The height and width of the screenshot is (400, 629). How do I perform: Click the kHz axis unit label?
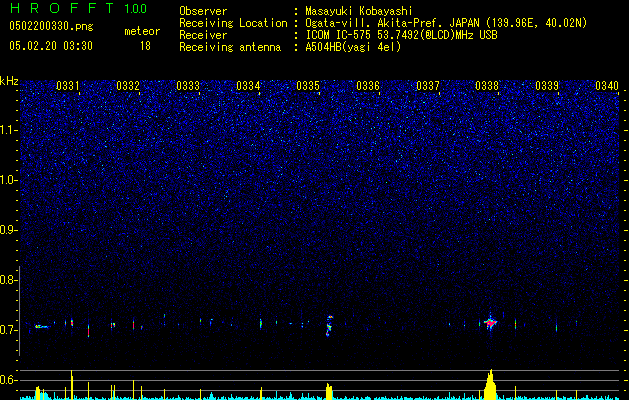coord(9,81)
